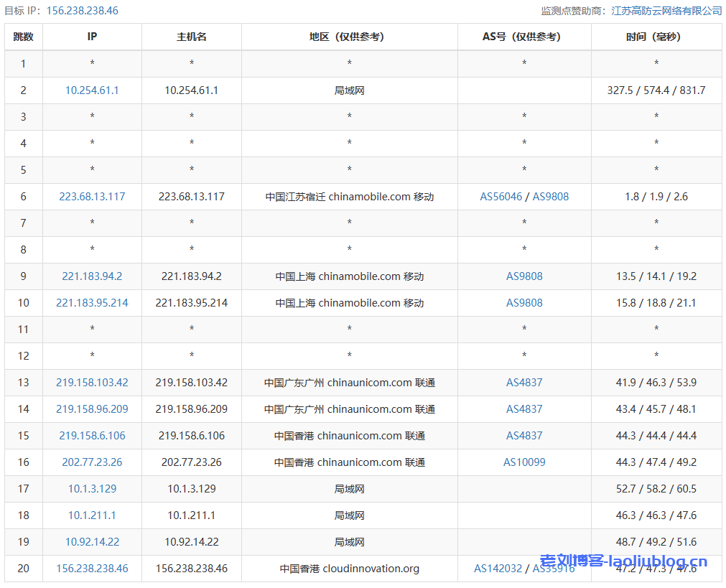Viewport: 726px width, 588px height.
Task: Open LAN IP link 10.1.3.129 on hop 17
Action: (91, 488)
